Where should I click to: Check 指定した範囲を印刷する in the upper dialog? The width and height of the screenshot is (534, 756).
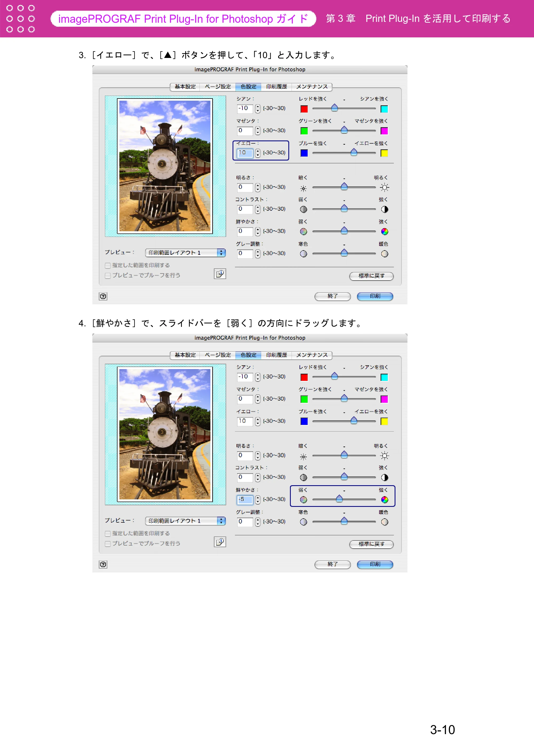(x=107, y=265)
